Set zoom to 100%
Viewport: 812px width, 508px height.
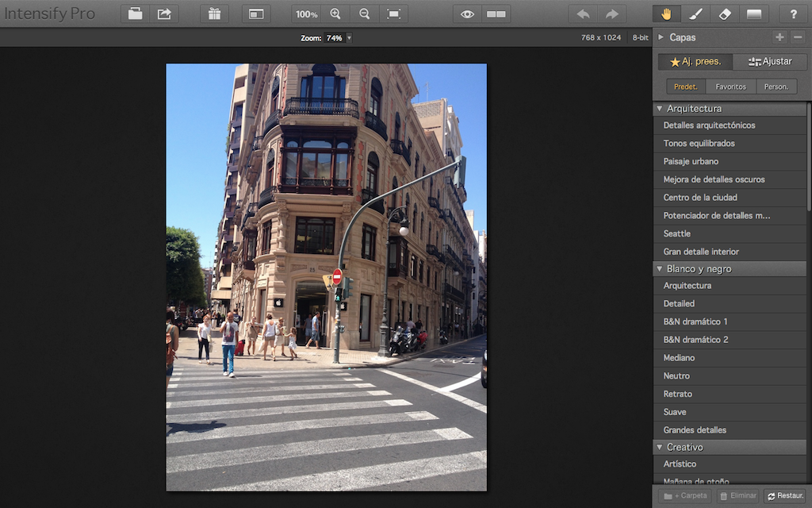(x=306, y=14)
